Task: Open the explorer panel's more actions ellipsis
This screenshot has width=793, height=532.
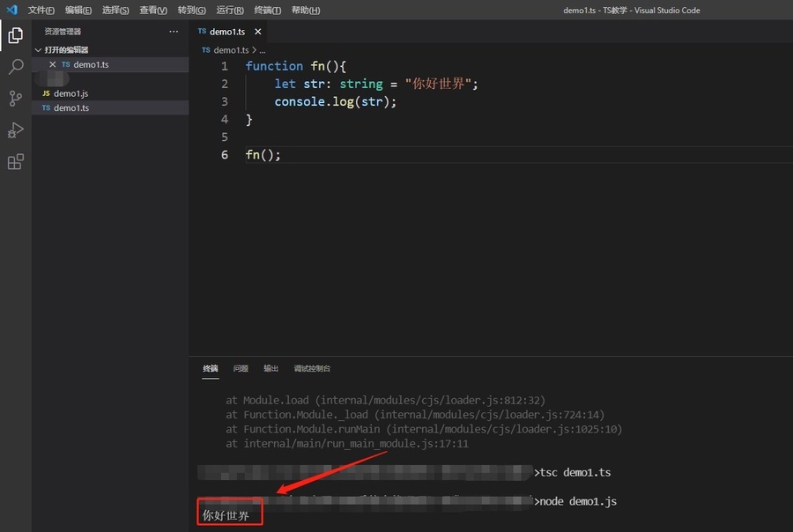Action: 174,32
